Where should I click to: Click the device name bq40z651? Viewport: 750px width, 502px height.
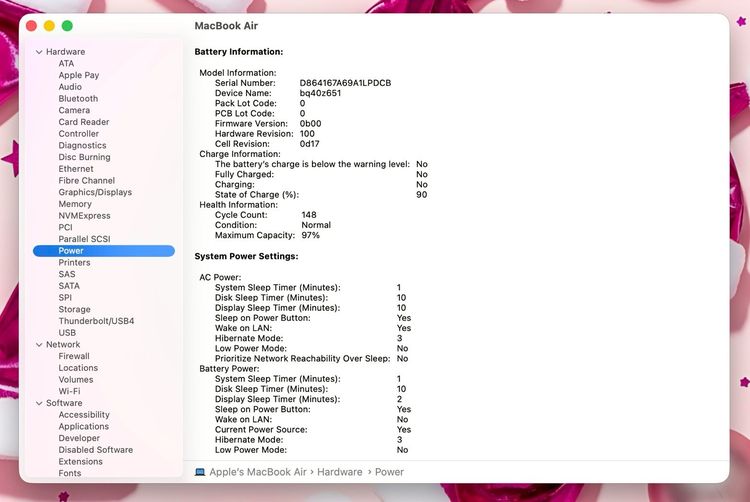click(320, 93)
